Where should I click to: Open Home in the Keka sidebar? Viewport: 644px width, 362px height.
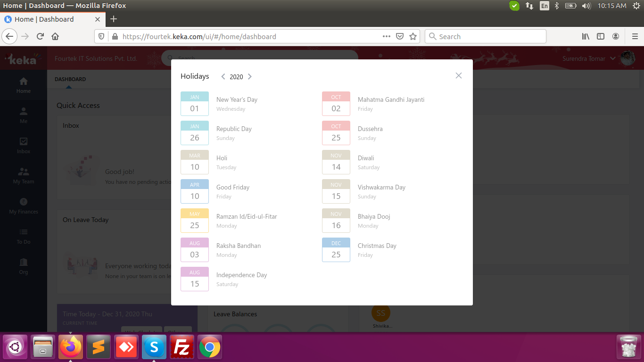pyautogui.click(x=24, y=85)
